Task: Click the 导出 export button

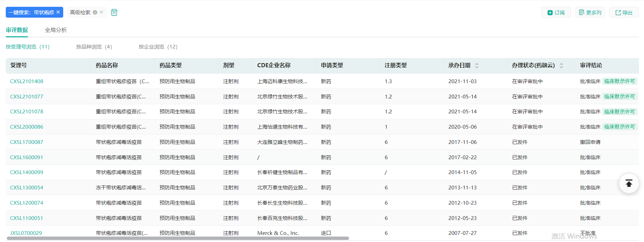Action: point(624,13)
